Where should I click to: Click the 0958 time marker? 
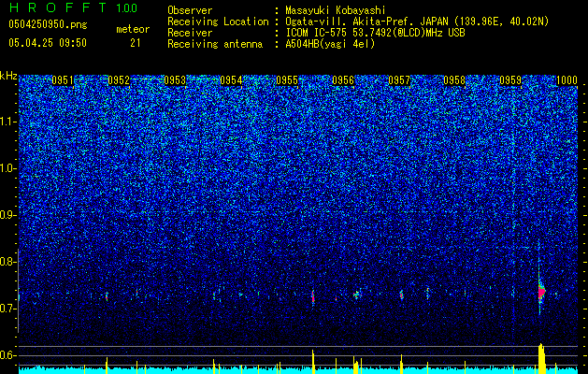[x=454, y=80]
